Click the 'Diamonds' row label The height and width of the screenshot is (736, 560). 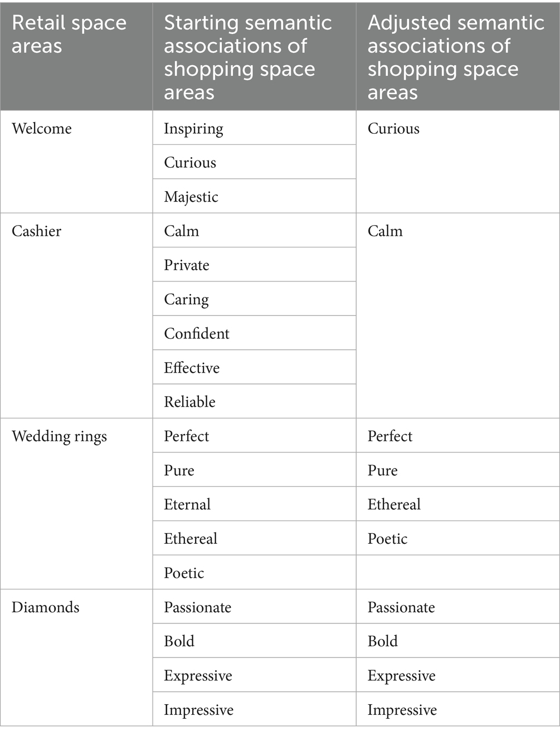tap(46, 607)
